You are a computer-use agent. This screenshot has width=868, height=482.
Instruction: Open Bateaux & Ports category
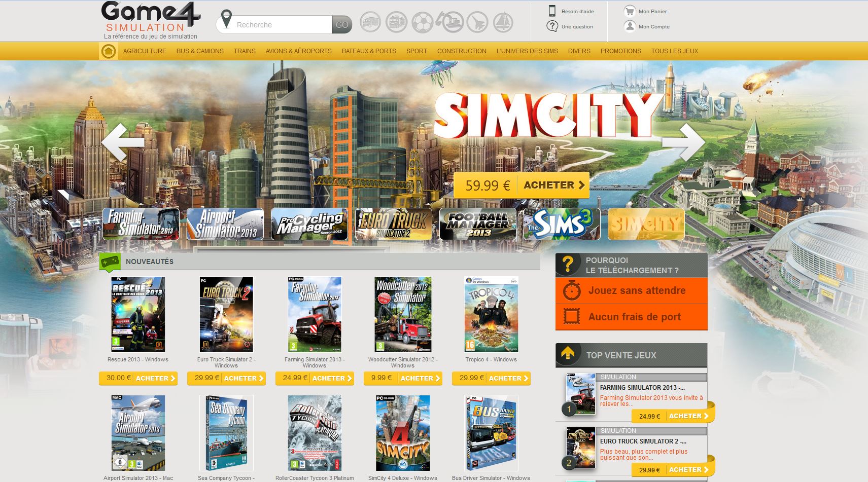coord(369,51)
